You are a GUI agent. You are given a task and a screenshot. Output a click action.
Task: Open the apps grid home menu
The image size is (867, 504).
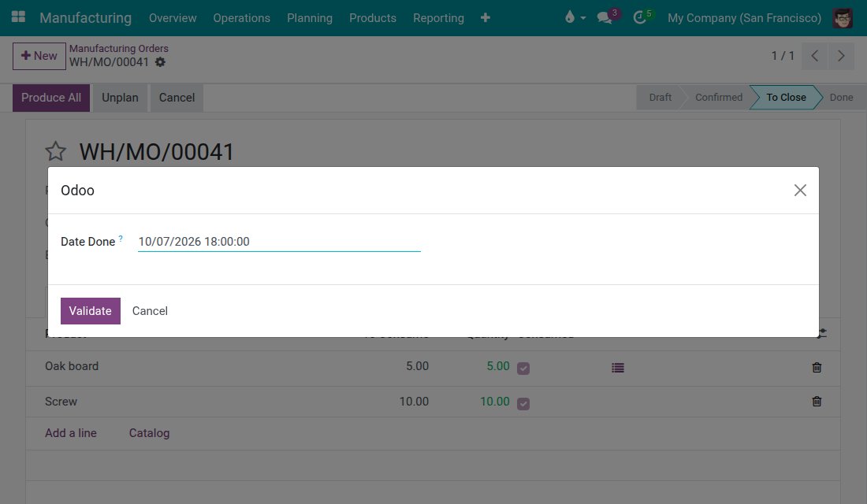(x=18, y=17)
